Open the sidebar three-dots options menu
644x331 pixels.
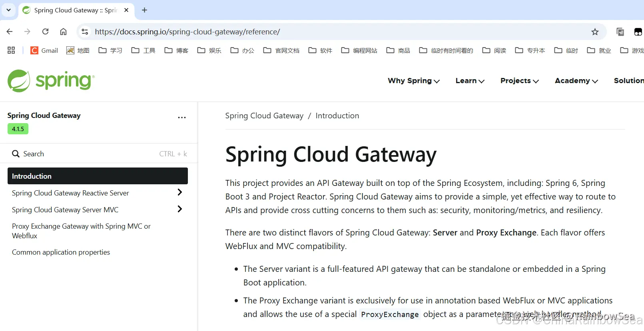182,118
